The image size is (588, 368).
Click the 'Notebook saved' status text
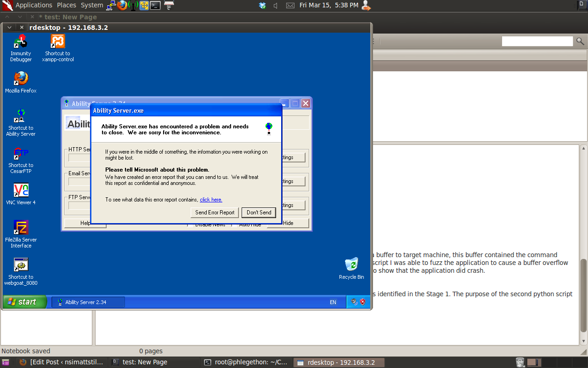pyautogui.click(x=26, y=351)
